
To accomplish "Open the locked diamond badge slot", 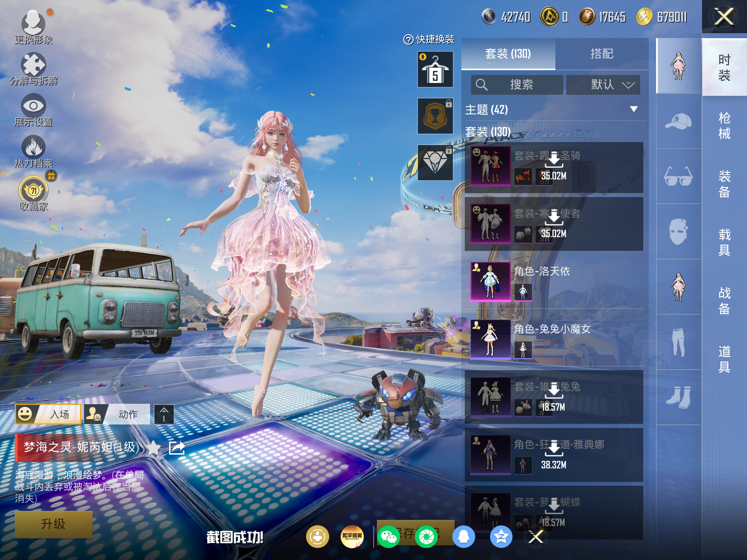I will tap(435, 162).
